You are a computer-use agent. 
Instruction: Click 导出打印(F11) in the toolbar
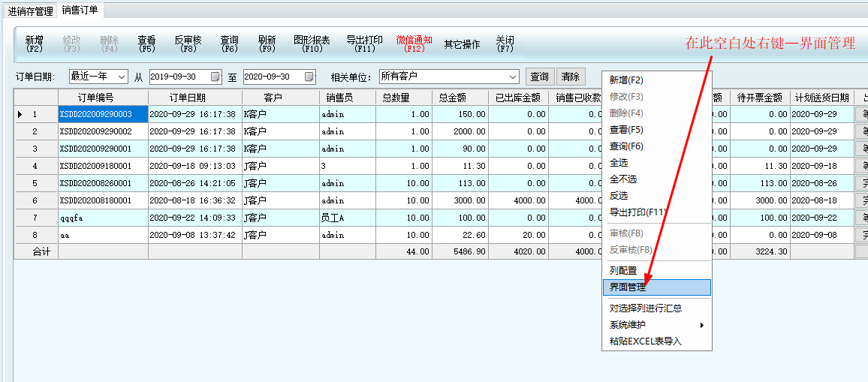pos(364,44)
